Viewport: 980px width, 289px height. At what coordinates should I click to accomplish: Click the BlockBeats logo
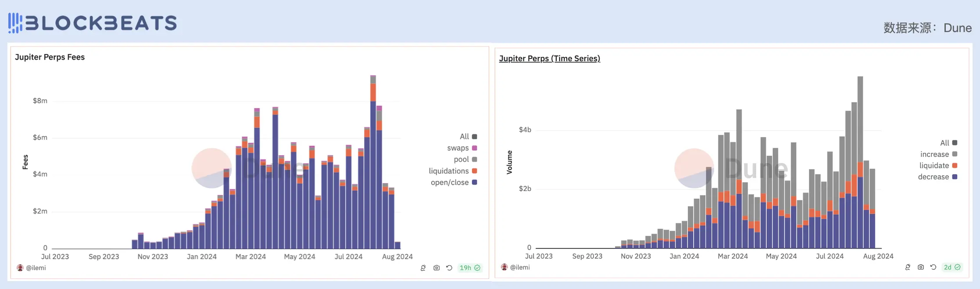93,23
